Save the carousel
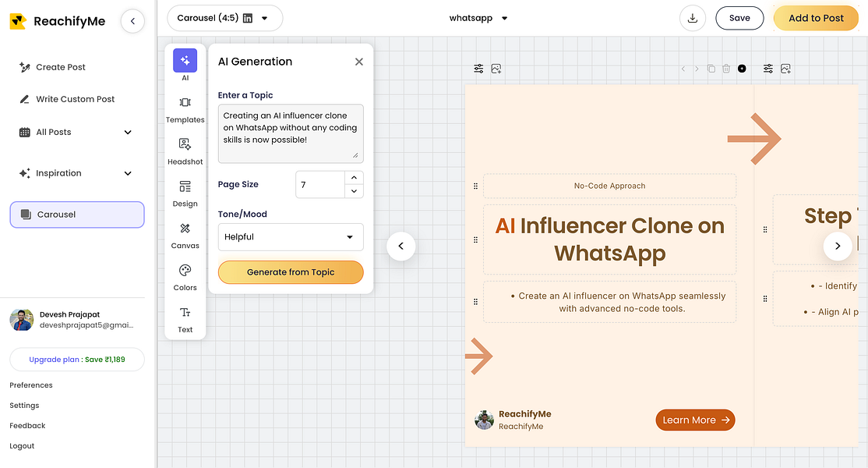The height and width of the screenshot is (468, 868). click(x=739, y=18)
